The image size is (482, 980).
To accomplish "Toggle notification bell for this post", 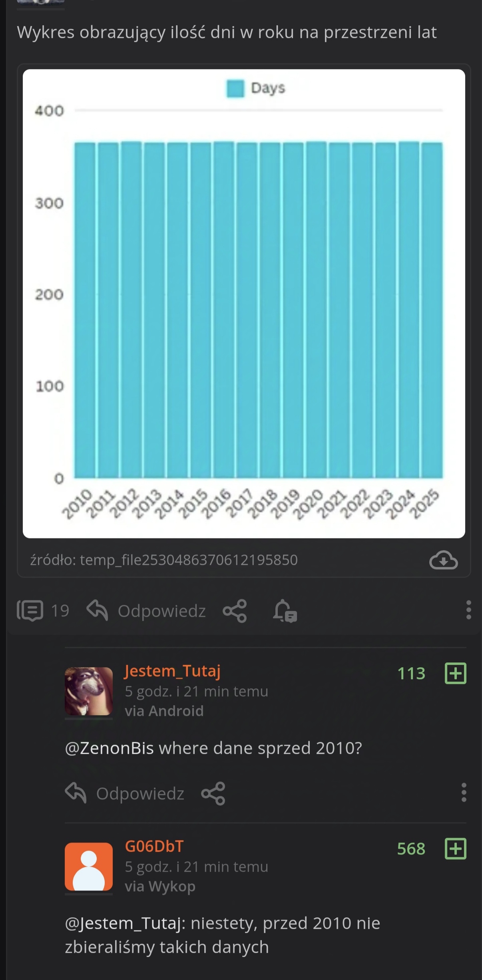I will pyautogui.click(x=285, y=611).
